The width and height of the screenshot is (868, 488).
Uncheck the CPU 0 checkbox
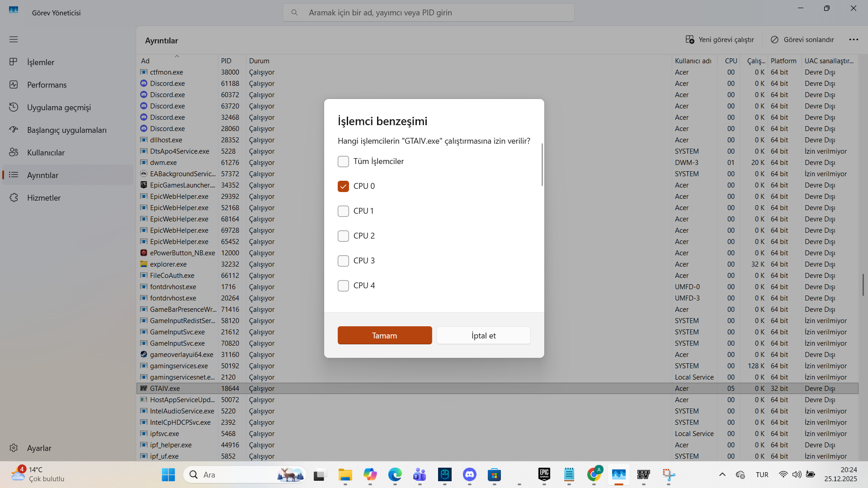click(x=343, y=186)
